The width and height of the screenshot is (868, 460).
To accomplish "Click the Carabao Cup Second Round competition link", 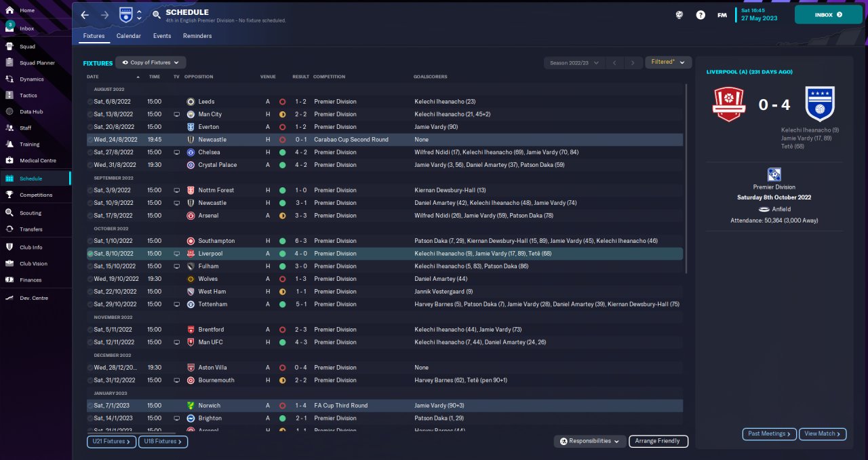I will click(351, 140).
